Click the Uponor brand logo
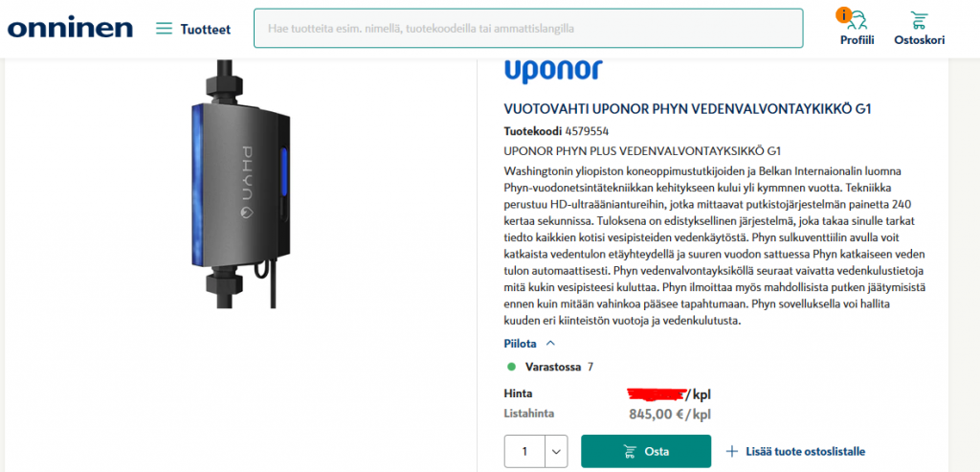Image resolution: width=980 pixels, height=472 pixels. point(553,71)
